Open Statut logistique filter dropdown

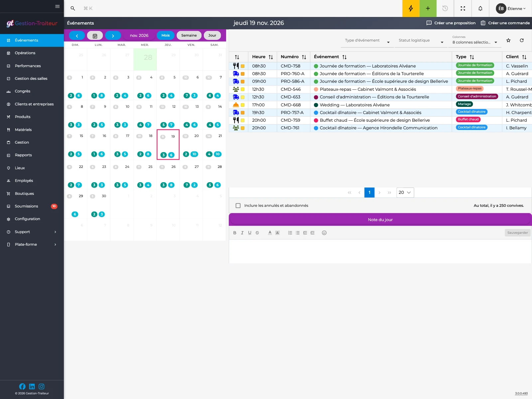pos(421,41)
